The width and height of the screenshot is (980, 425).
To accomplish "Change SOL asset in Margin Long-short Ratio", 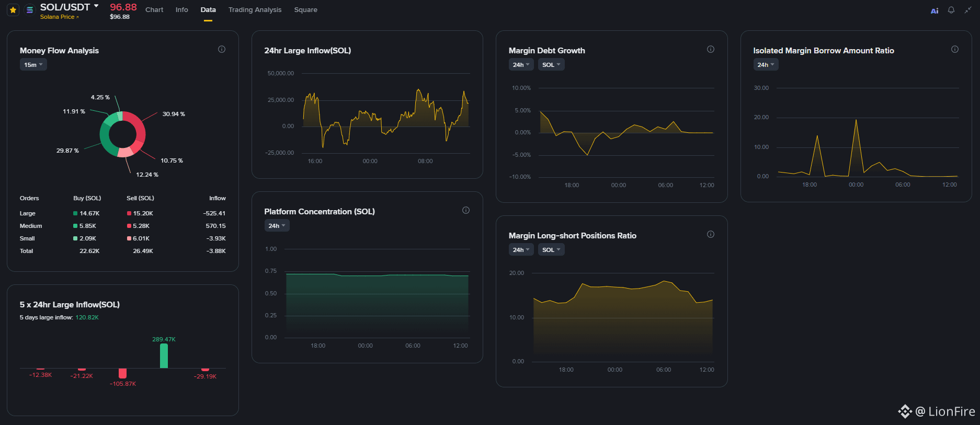I will coord(551,250).
